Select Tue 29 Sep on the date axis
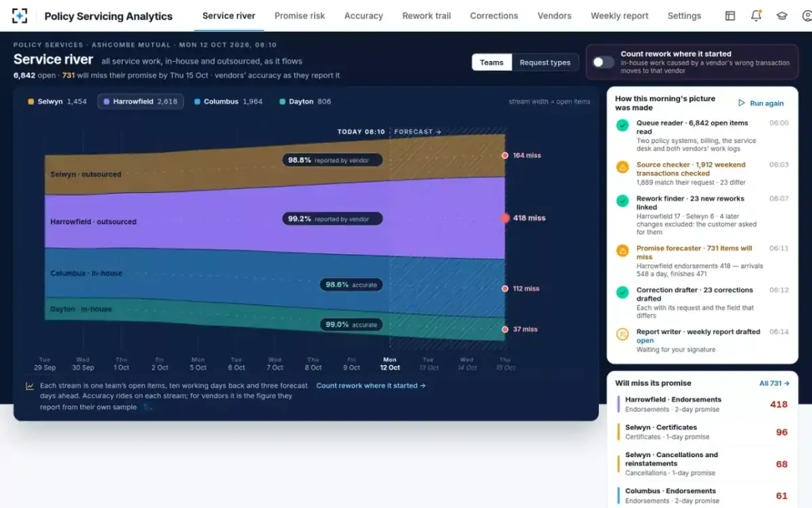This screenshot has width=812, height=508. tap(45, 364)
